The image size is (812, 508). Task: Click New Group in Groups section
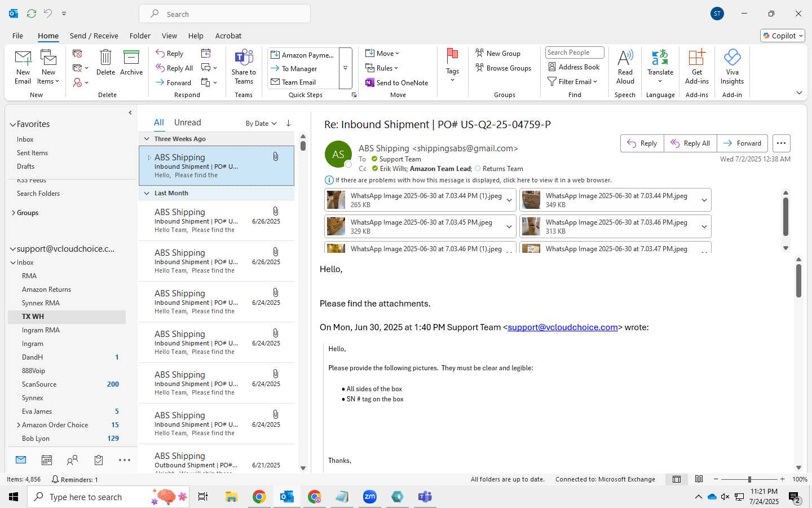(498, 53)
